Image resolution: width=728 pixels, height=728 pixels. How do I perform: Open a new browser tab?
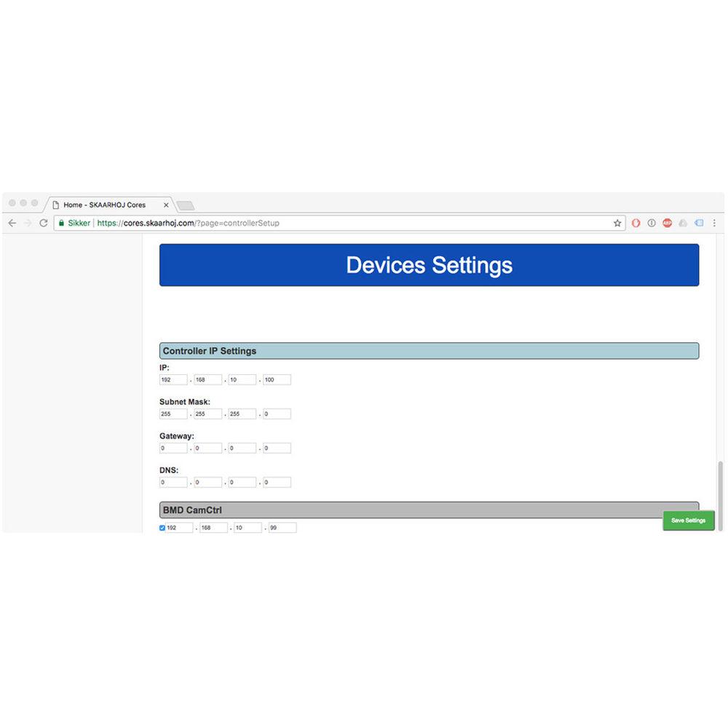[186, 205]
